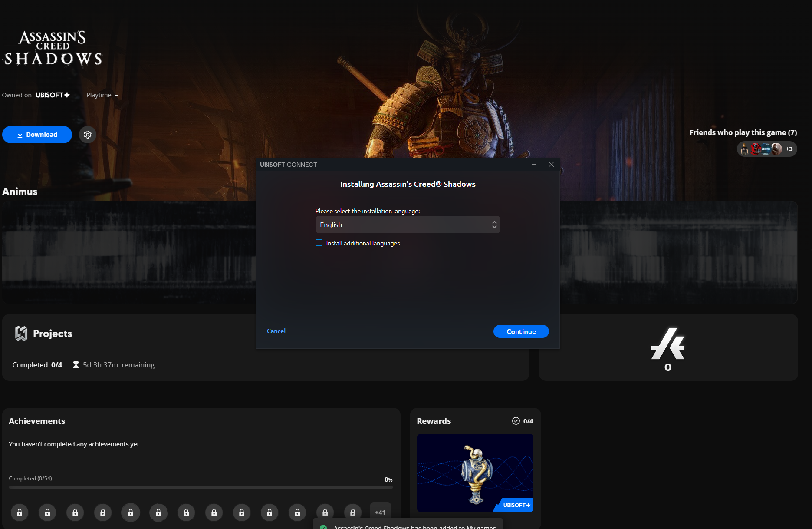
Task: Cancel the game installation
Action: pos(276,331)
